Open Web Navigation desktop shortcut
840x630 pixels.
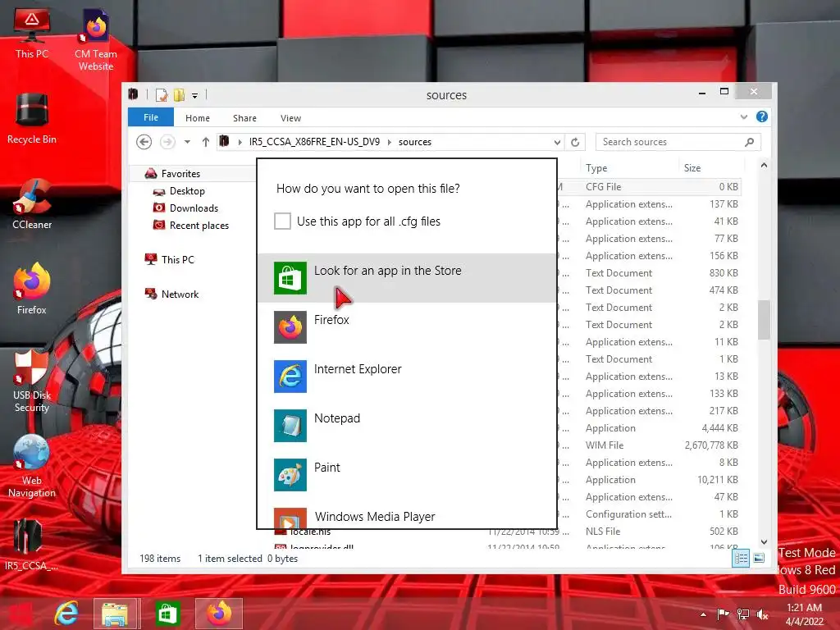[x=32, y=466]
